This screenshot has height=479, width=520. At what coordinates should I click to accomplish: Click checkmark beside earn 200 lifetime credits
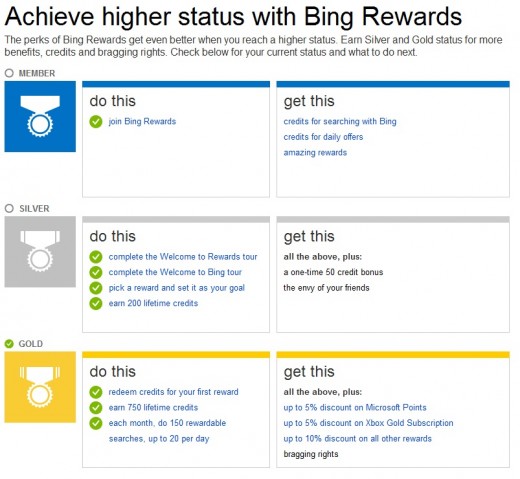point(96,303)
